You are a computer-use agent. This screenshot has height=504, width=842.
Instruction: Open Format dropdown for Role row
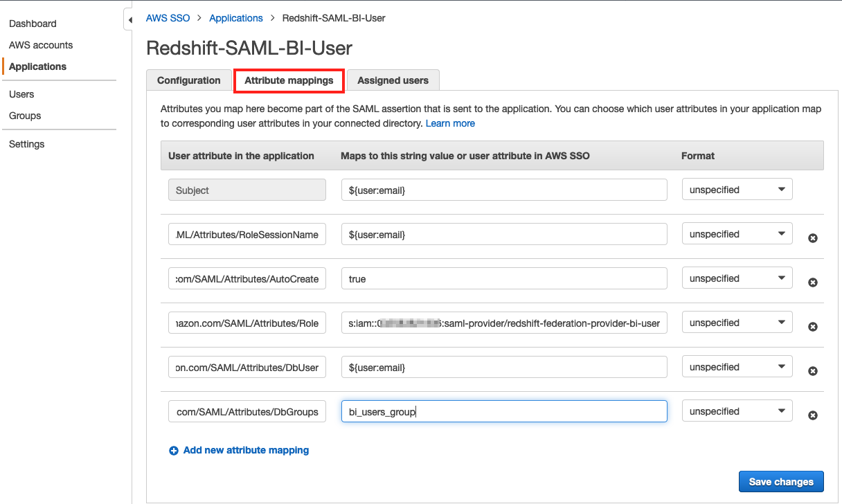[737, 323]
